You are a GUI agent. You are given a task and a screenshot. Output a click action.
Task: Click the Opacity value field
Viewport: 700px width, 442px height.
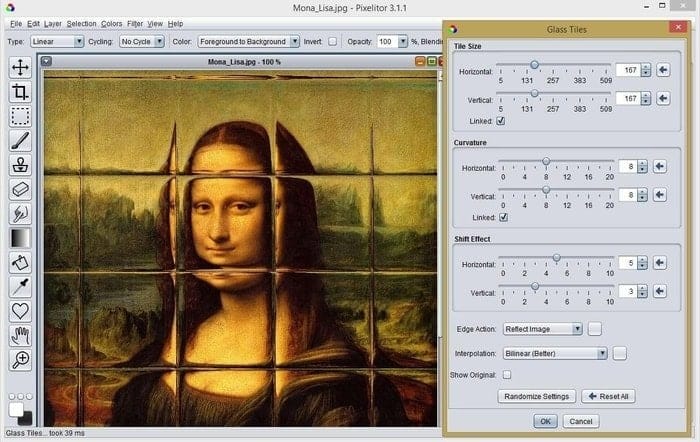coord(387,42)
